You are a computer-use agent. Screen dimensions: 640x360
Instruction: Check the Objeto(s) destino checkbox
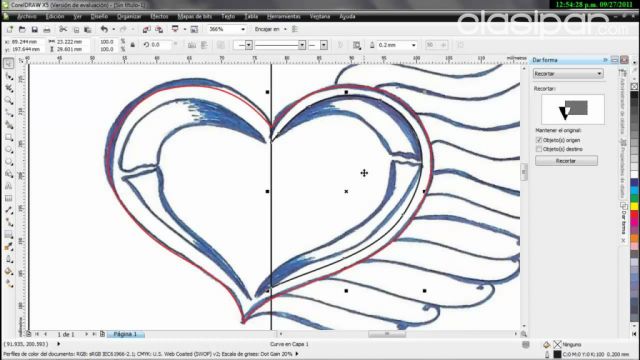539,149
